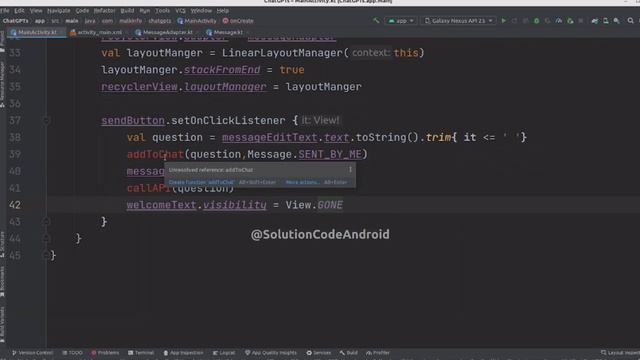This screenshot has height=360, width=640.
Task: Click the onCreate breadcrumb in navigation bar
Action: [x=238, y=21]
